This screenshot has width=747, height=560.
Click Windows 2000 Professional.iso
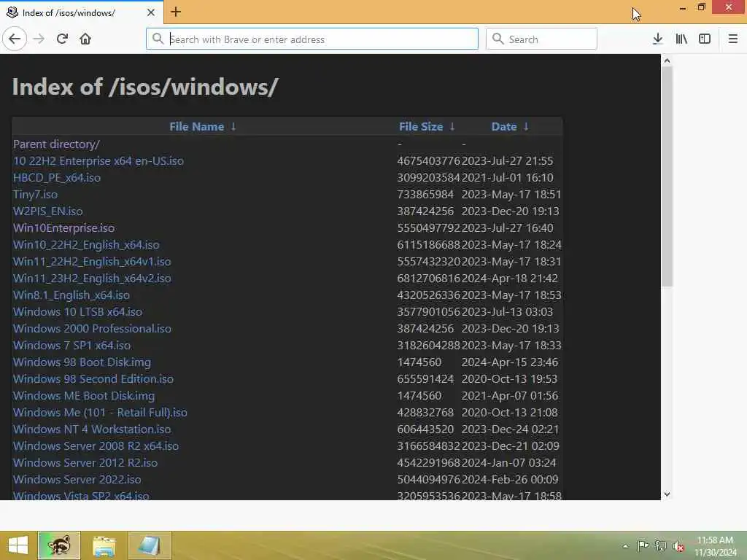92,329
